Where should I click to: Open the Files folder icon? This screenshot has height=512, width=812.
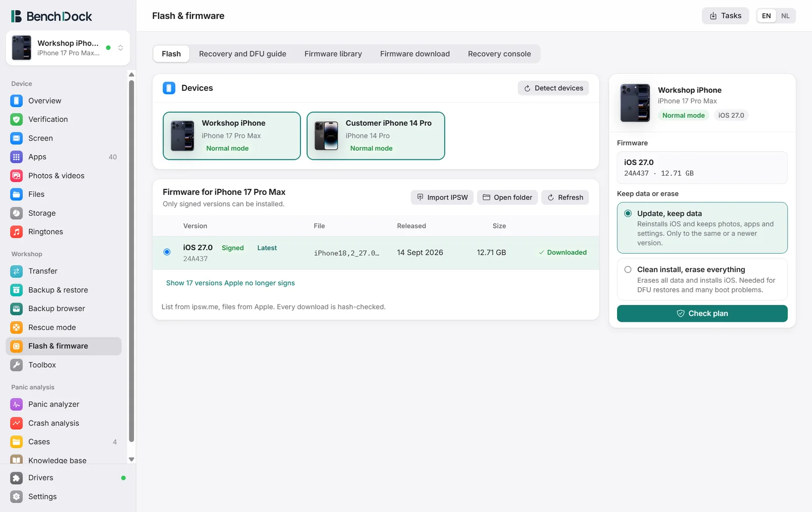[16, 194]
